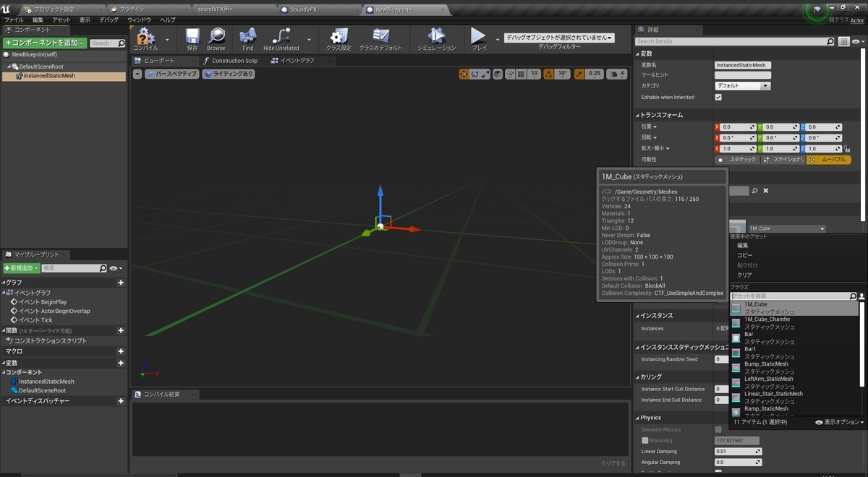This screenshot has height=477, width=868.
Task: Toggle Editable when Inherited checkbox
Action: point(718,97)
